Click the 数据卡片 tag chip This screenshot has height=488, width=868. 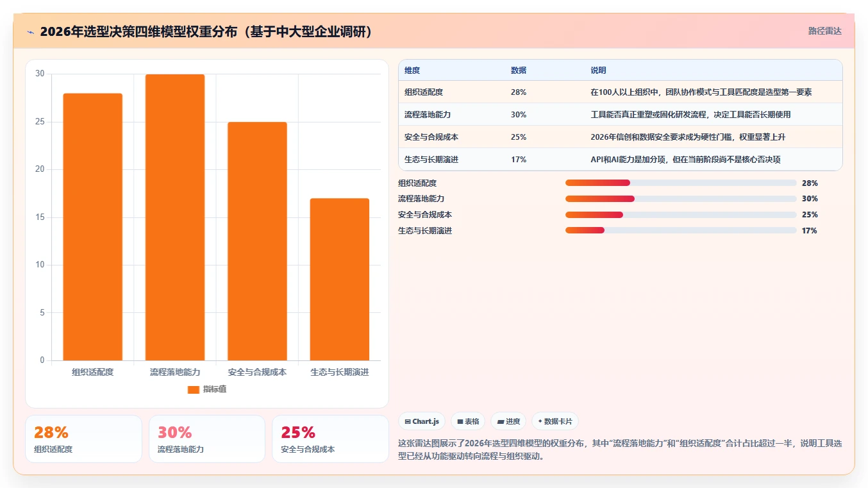[555, 421]
